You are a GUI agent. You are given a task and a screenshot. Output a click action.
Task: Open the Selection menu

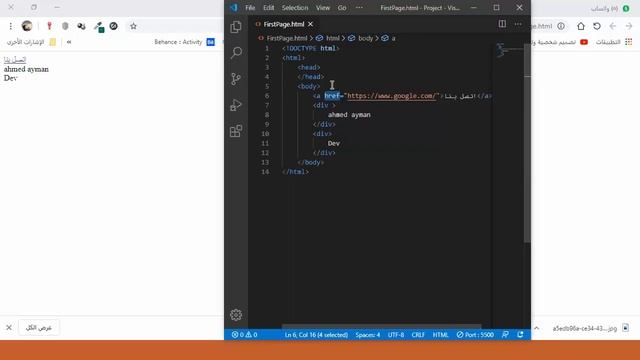[295, 8]
